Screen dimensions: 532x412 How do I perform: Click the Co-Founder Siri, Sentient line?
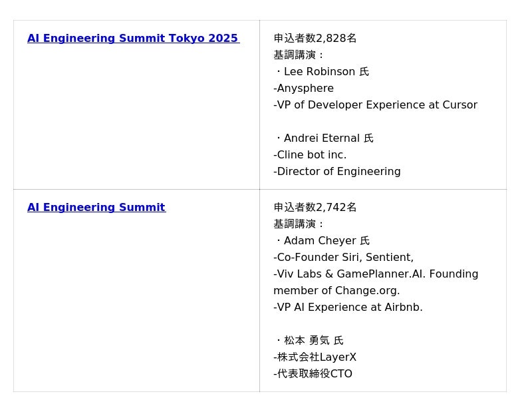[x=343, y=258]
